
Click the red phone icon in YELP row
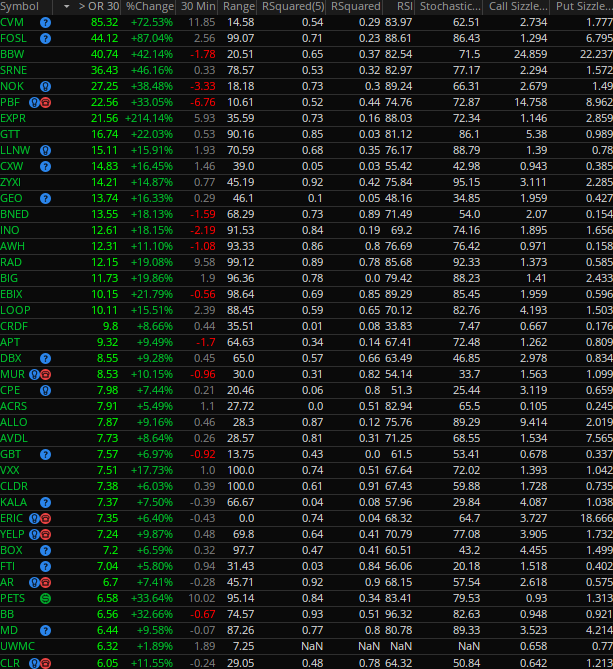[x=46, y=535]
